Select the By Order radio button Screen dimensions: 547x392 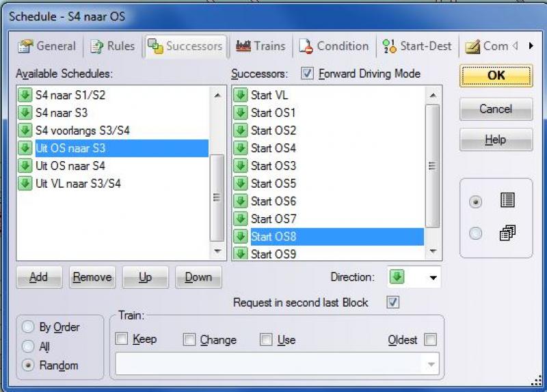[28, 327]
